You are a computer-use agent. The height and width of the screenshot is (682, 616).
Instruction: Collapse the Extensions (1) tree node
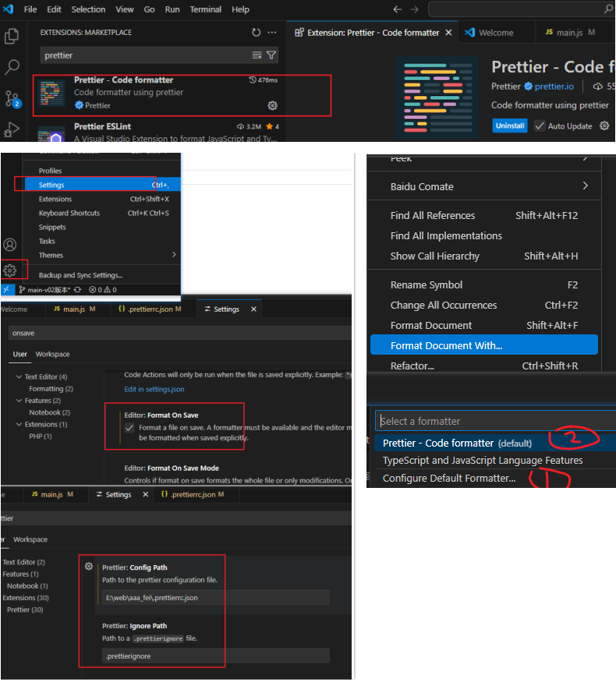tap(19, 425)
